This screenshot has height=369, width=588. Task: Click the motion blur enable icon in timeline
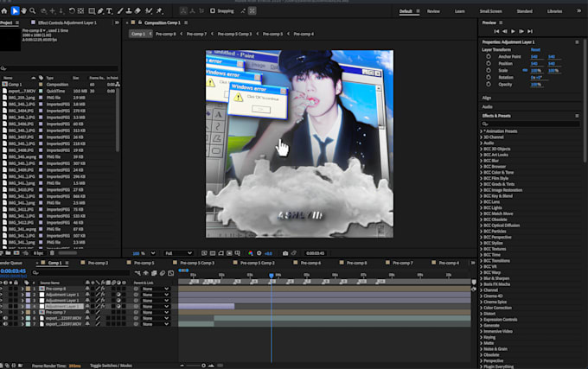point(163,273)
